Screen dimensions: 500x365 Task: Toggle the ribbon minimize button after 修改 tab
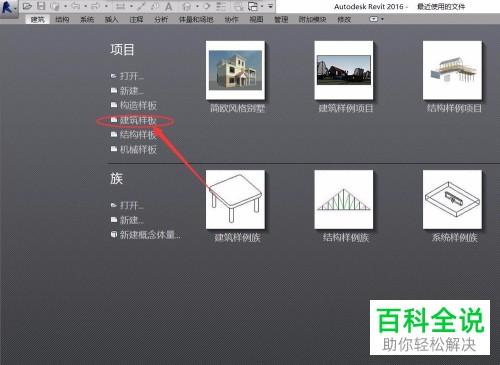374,19
